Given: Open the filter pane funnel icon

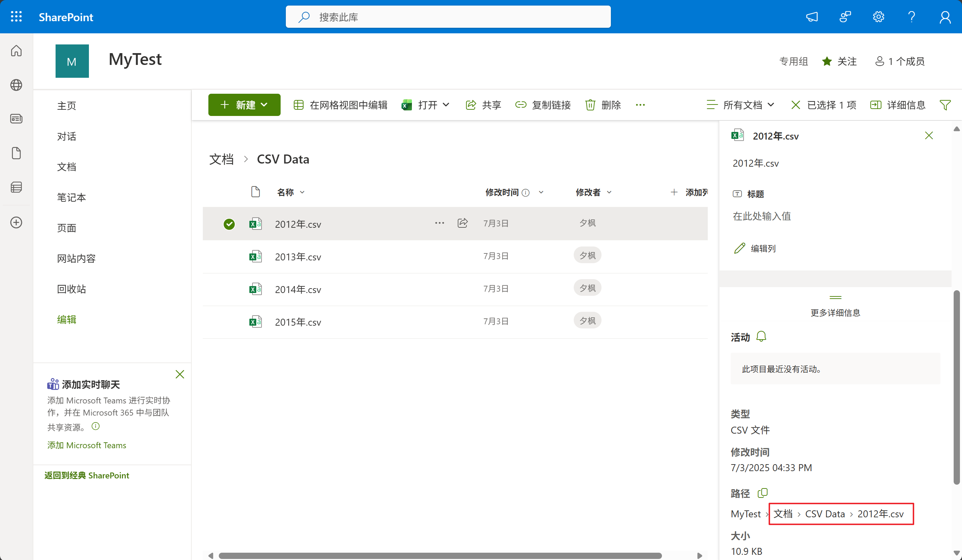Looking at the screenshot, I should (945, 105).
